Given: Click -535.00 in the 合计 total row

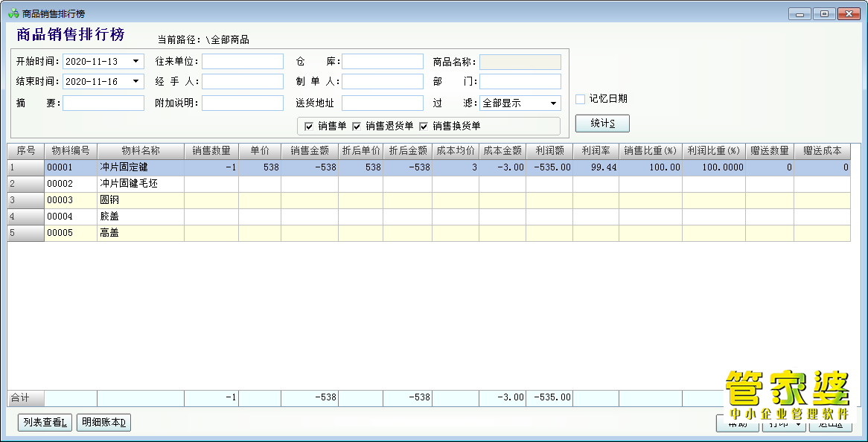Looking at the screenshot, I should [x=549, y=397].
